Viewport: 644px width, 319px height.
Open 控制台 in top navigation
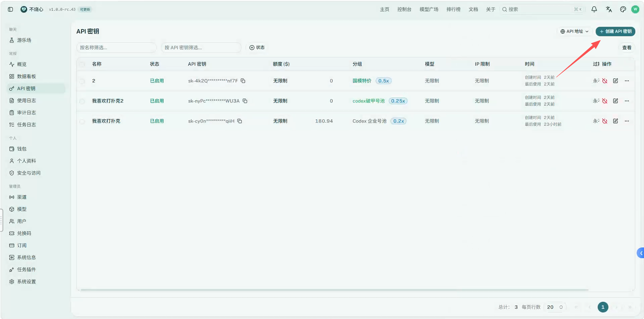pyautogui.click(x=404, y=9)
